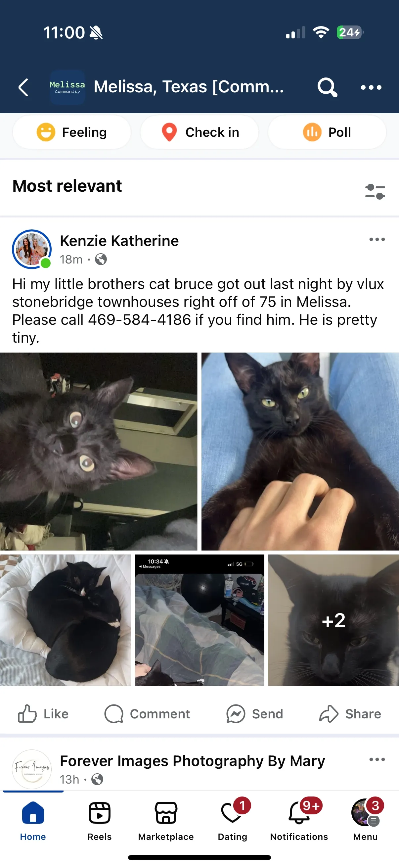Open the Menu profile tab
The height and width of the screenshot is (868, 399).
pos(366,821)
